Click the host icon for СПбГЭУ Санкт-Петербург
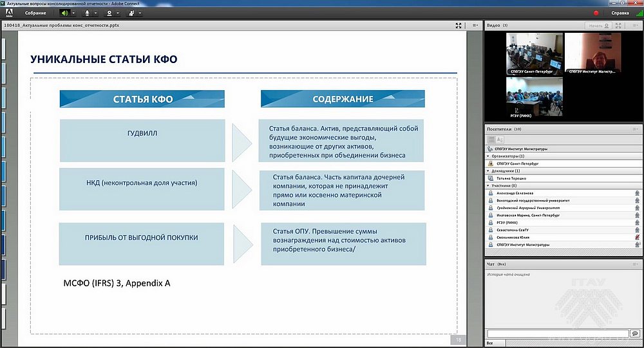 (490, 164)
